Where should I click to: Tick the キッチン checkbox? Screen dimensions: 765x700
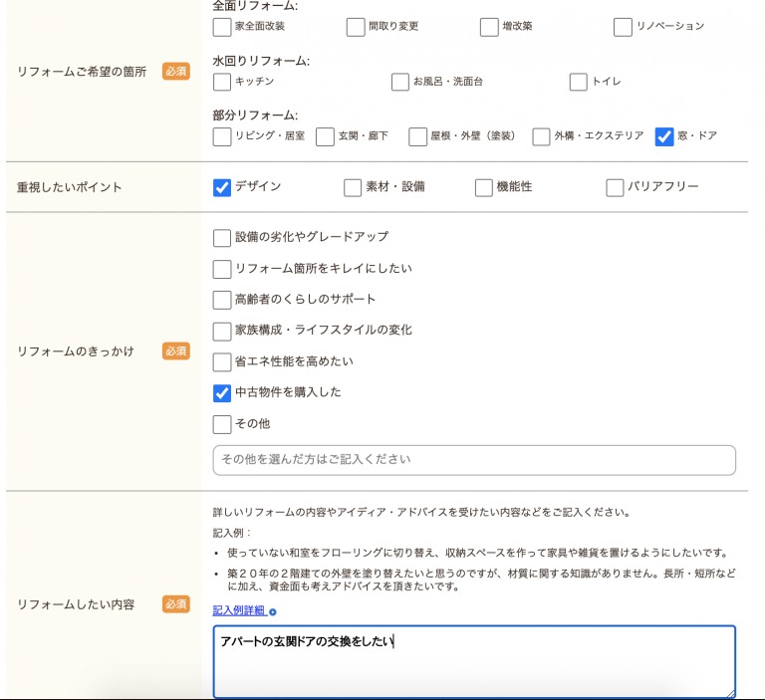[222, 82]
